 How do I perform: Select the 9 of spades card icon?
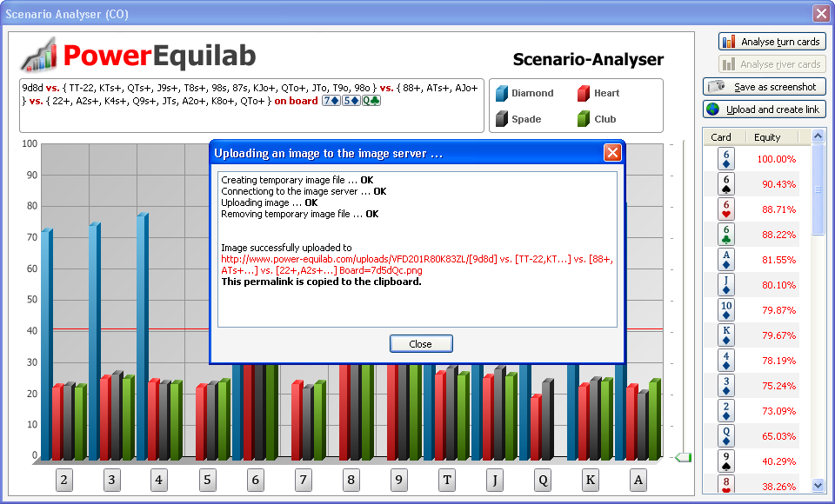click(726, 461)
